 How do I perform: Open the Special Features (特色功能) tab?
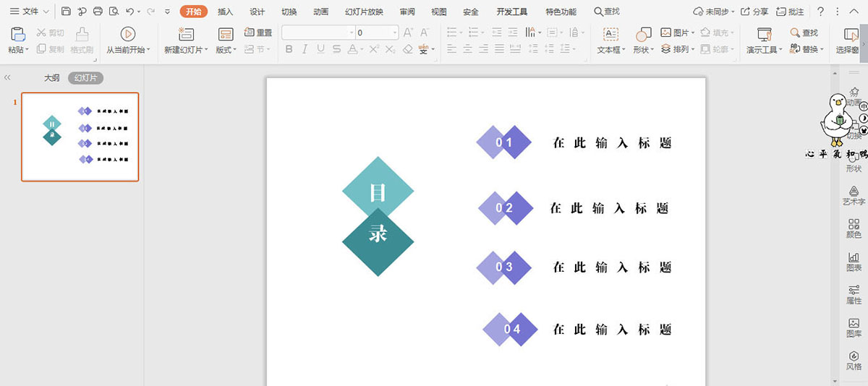pyautogui.click(x=561, y=12)
